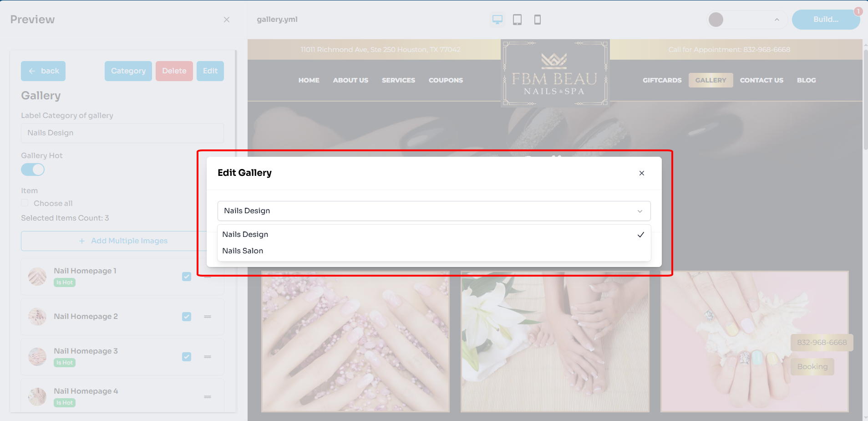Viewport: 868px width, 421px height.
Task: Click the user avatar circle
Action: 716,20
